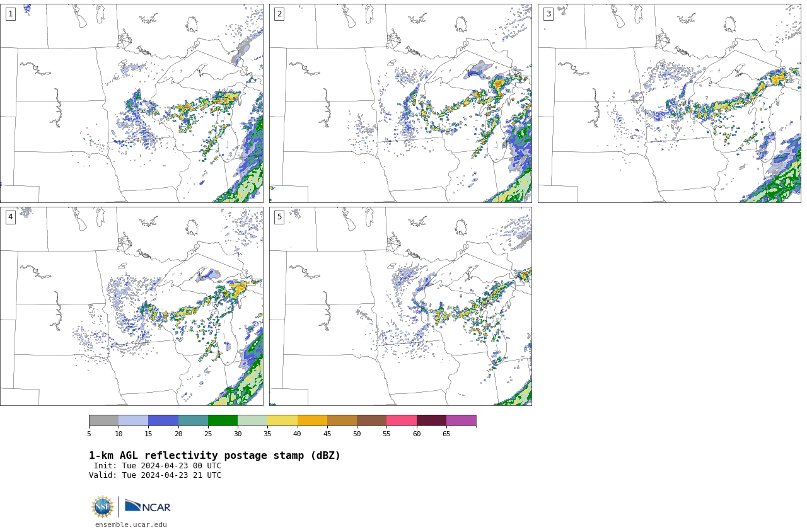Click the tan 45-50 dBZ swatch

click(x=342, y=420)
